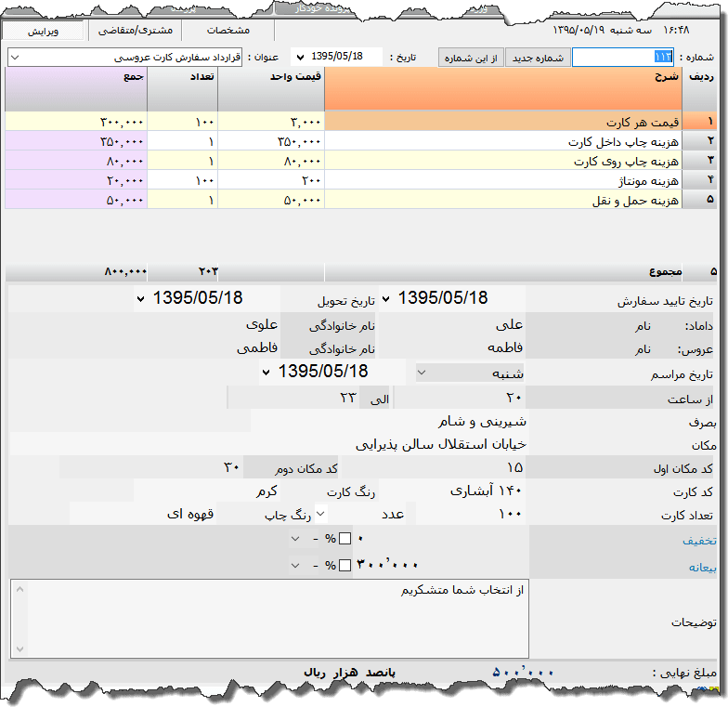Click the بیعانه link label
This screenshot has width=728, height=707.
click(x=700, y=566)
